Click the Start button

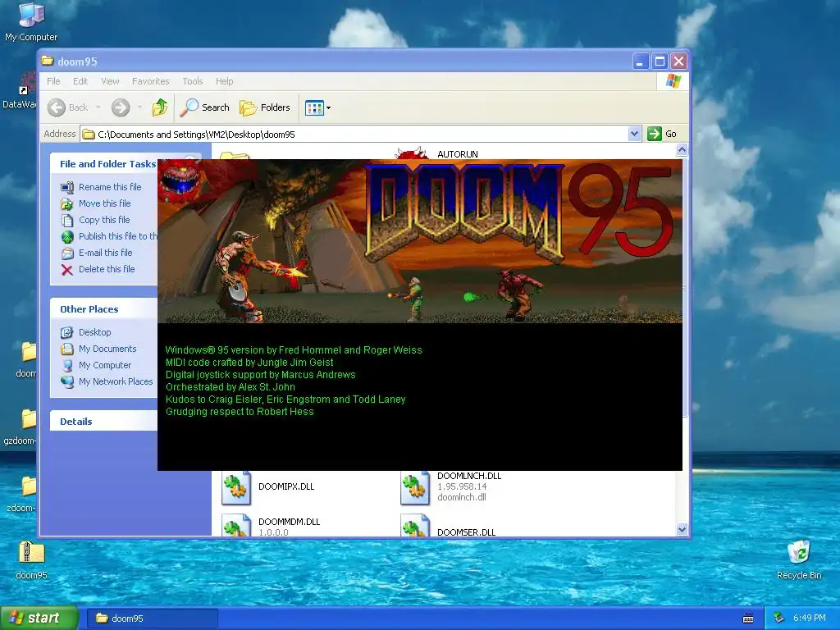(39, 619)
